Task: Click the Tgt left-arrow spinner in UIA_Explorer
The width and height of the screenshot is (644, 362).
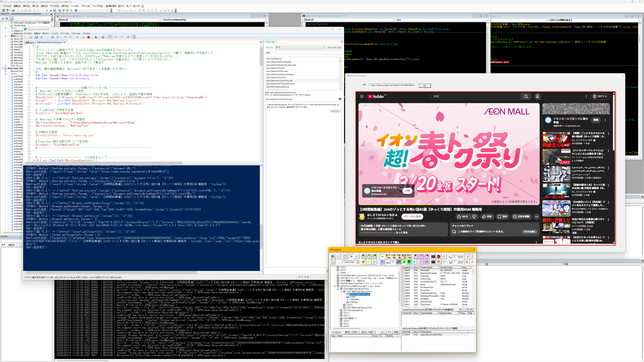Action: point(459,262)
